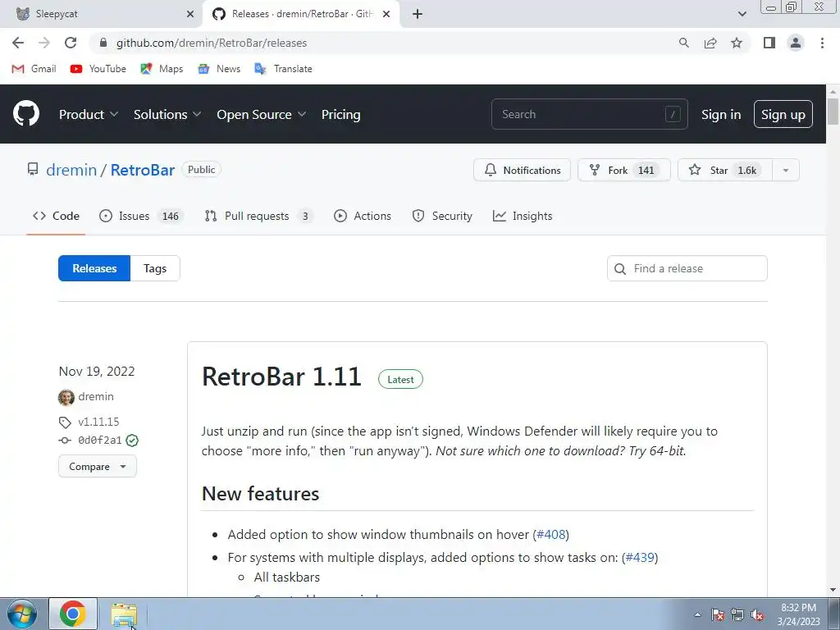The image size is (840, 630).
Task: Click the padlock site info icon
Action: 103,43
